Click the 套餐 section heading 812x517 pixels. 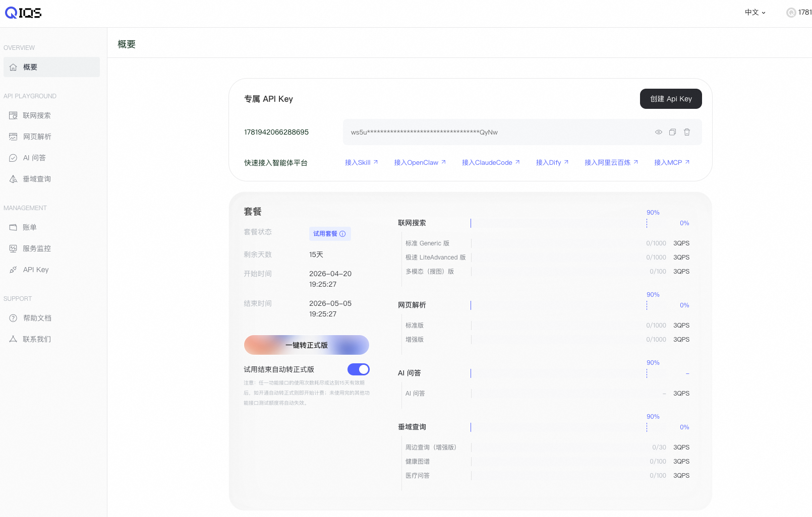[x=253, y=212]
